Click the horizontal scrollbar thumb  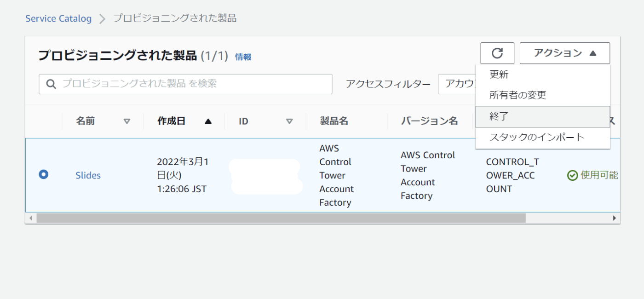point(281,218)
